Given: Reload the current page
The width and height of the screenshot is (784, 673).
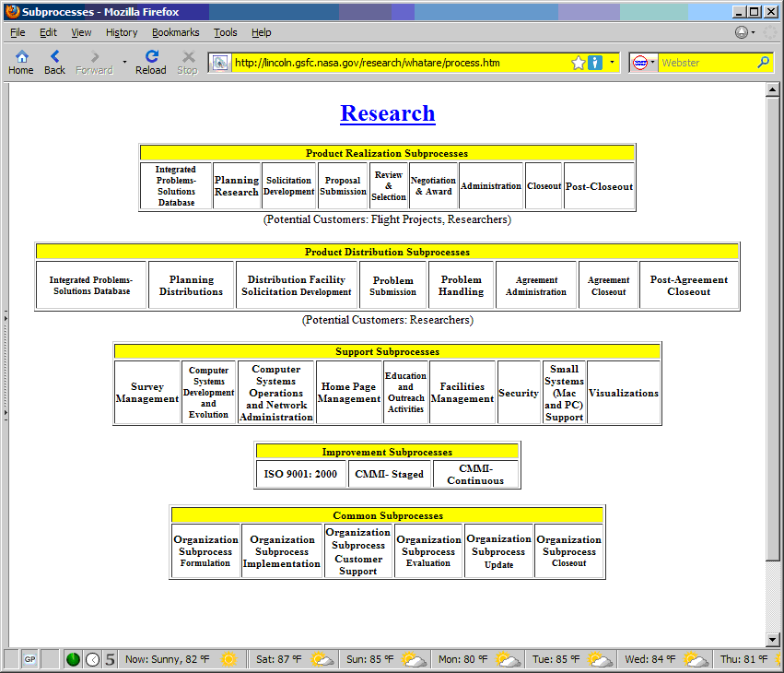Looking at the screenshot, I should tap(151, 63).
